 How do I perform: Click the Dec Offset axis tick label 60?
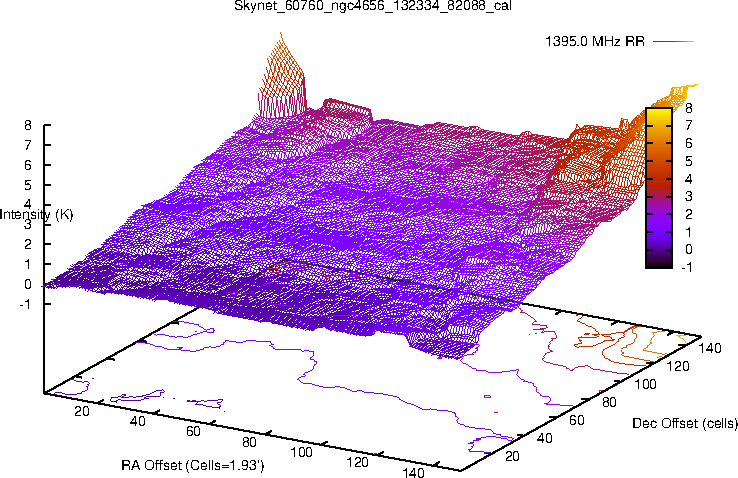point(577,420)
